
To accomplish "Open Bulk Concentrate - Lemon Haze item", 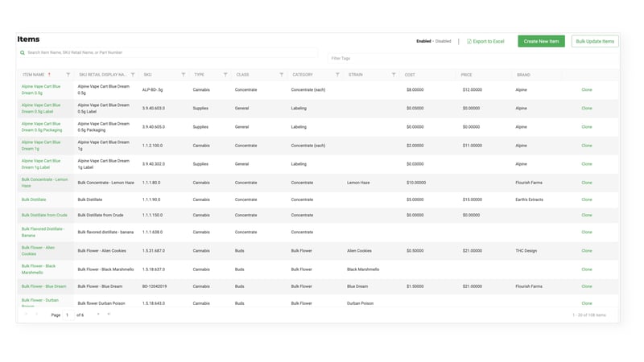I will (x=44, y=183).
